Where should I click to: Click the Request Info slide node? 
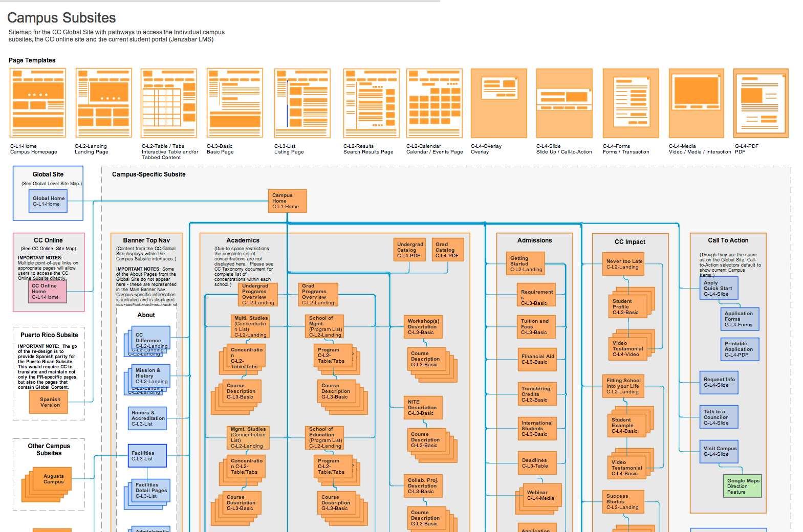[719, 382]
